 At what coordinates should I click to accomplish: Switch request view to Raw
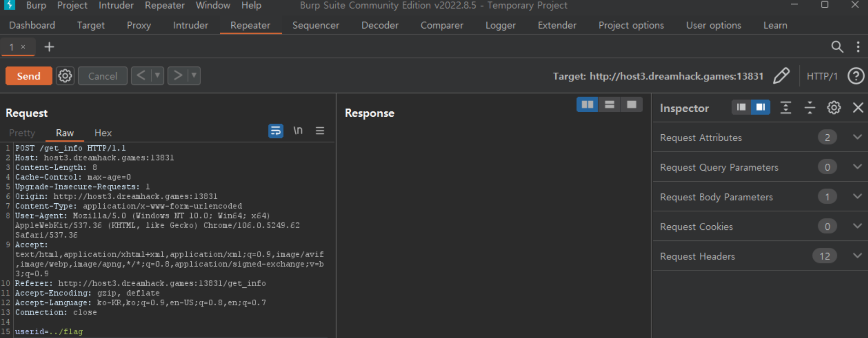(x=65, y=133)
